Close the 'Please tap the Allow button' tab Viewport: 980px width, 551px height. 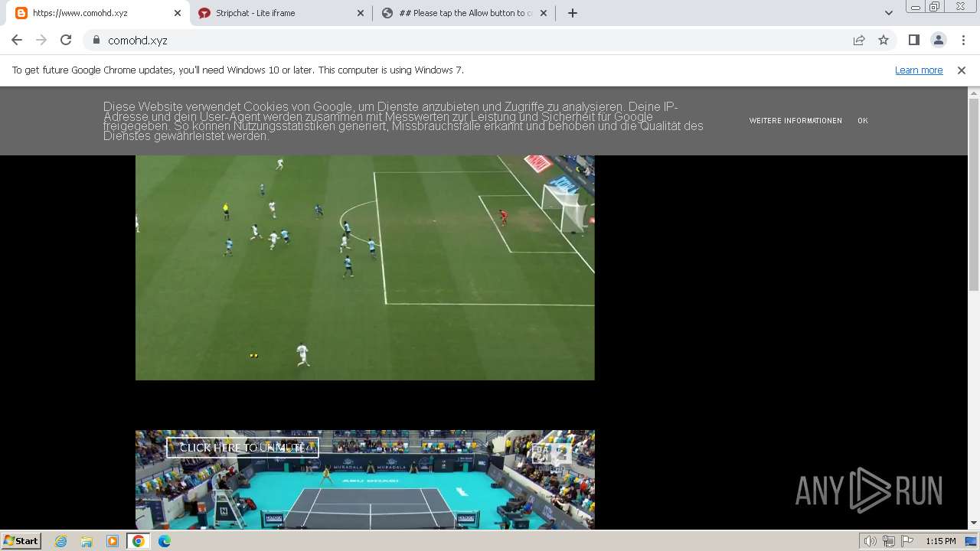click(544, 13)
